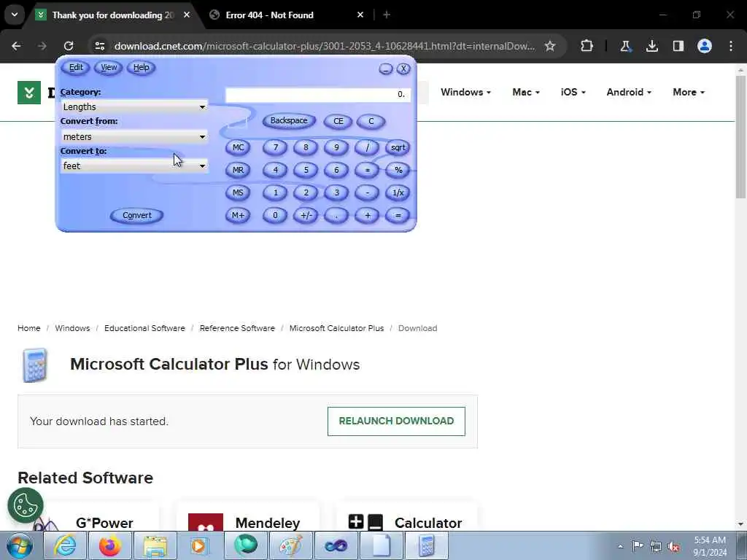
Task: Select the Thank you for downloading tab
Action: [x=113, y=15]
